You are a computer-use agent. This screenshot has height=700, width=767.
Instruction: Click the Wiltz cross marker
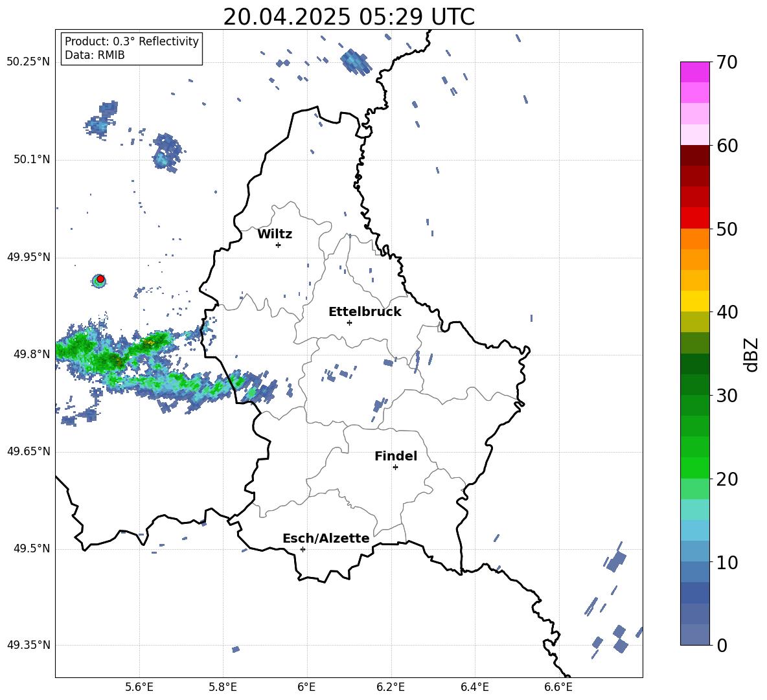coord(279,245)
